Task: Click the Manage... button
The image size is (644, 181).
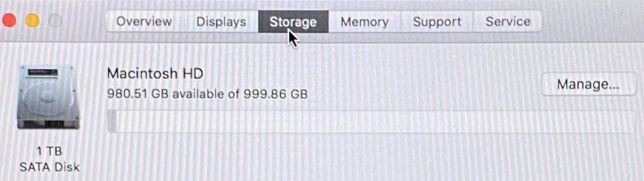Action: coord(588,84)
